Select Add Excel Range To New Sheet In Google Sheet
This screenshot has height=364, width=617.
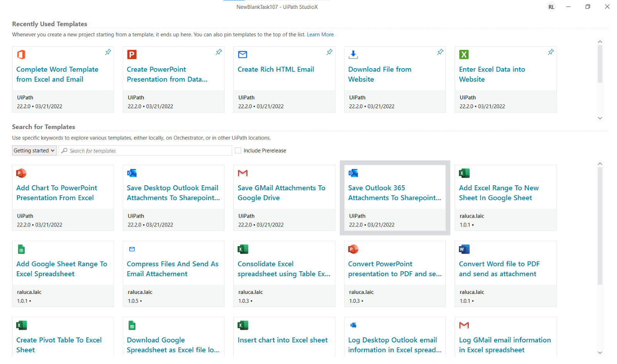tap(499, 193)
